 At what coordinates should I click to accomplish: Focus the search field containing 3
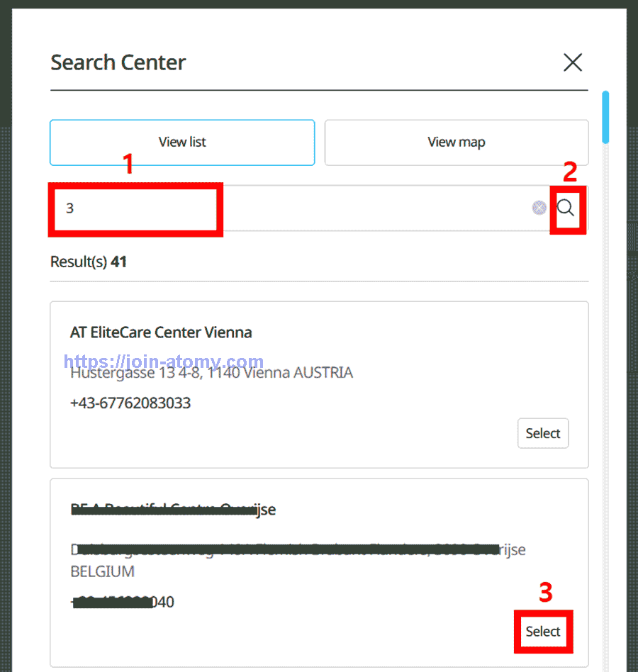284,208
